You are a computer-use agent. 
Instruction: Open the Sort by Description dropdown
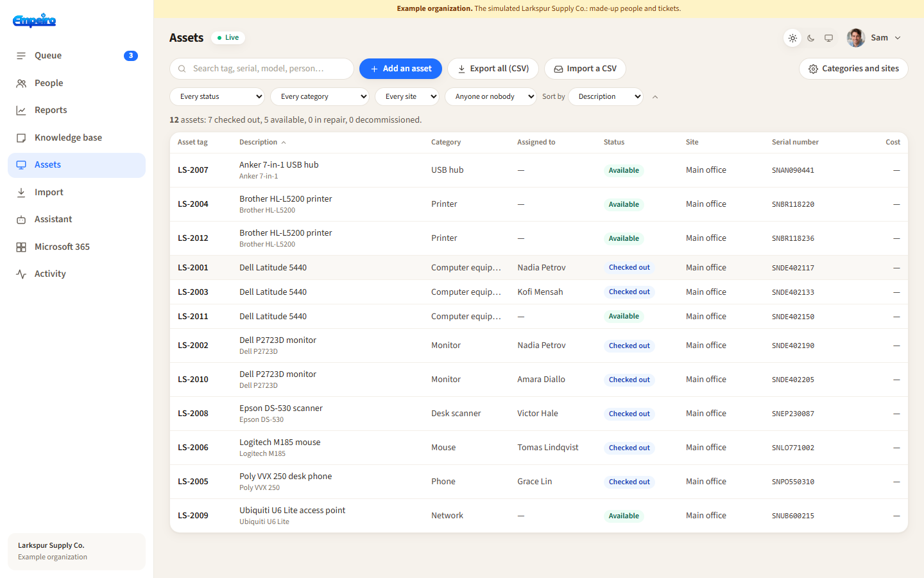pos(606,97)
